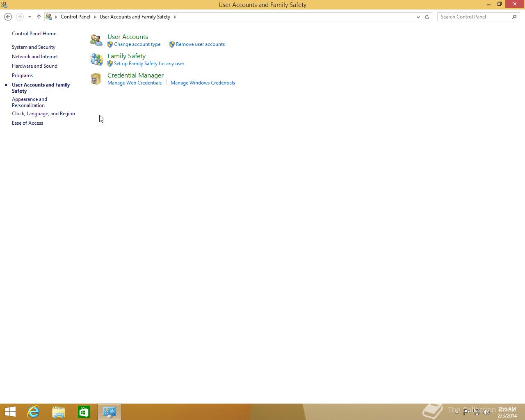This screenshot has width=525, height=420.
Task: Click the taskbar clock and date
Action: pyautogui.click(x=507, y=412)
